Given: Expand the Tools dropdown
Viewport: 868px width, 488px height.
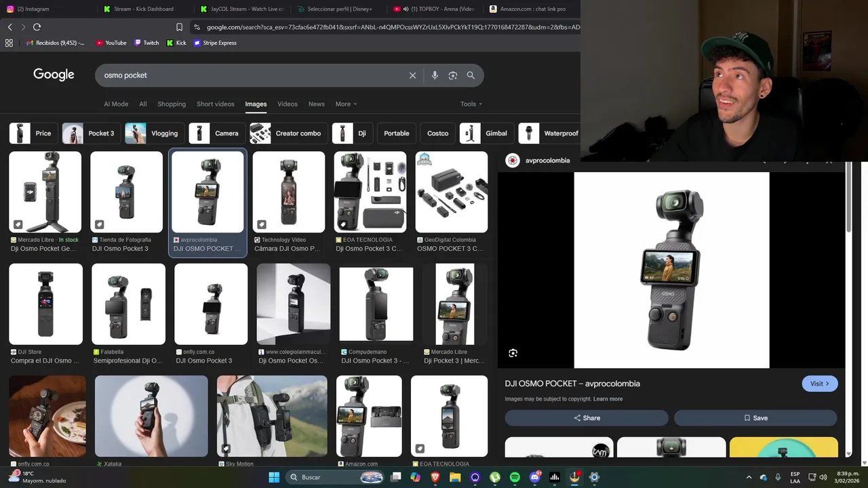Looking at the screenshot, I should pos(471,104).
